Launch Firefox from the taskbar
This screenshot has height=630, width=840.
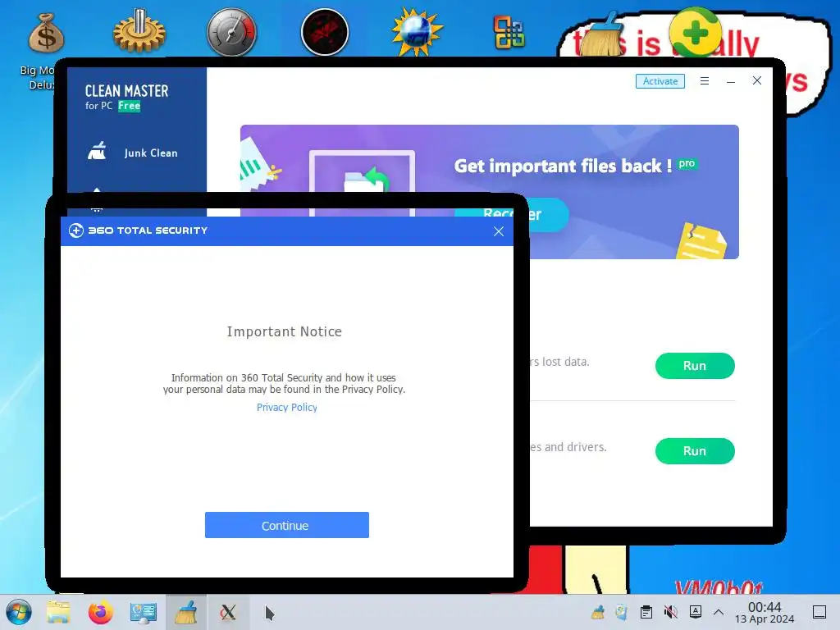pyautogui.click(x=101, y=612)
